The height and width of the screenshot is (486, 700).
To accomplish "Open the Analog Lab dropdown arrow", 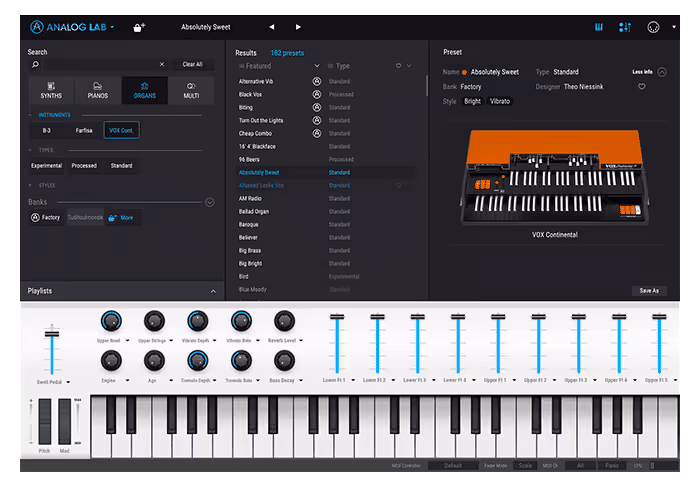I will point(112,27).
